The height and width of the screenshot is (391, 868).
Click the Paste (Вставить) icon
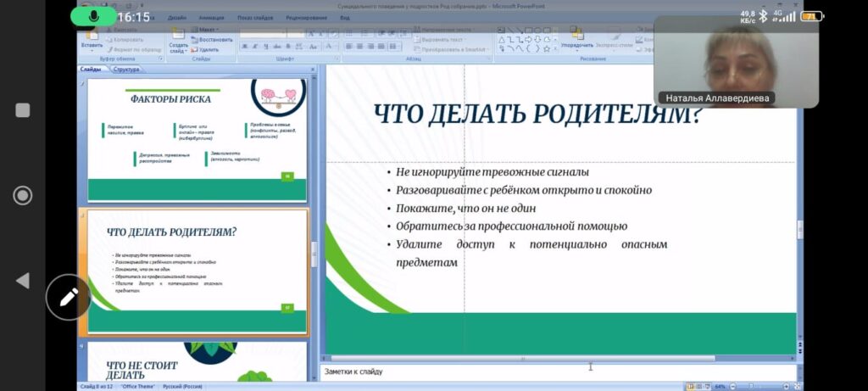tap(91, 37)
